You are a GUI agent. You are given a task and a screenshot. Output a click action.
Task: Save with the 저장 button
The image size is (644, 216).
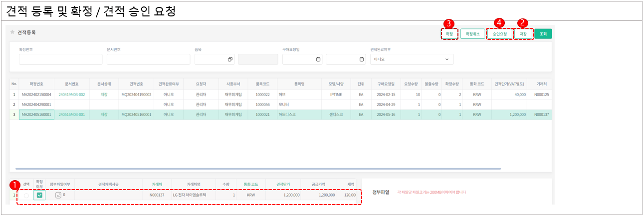(x=523, y=34)
